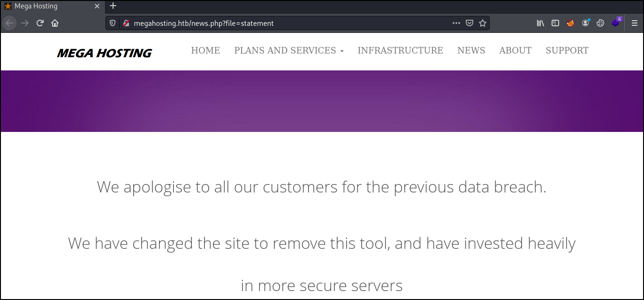Expand the Plans and Services dropdown
The image size is (644, 300).
[289, 50]
